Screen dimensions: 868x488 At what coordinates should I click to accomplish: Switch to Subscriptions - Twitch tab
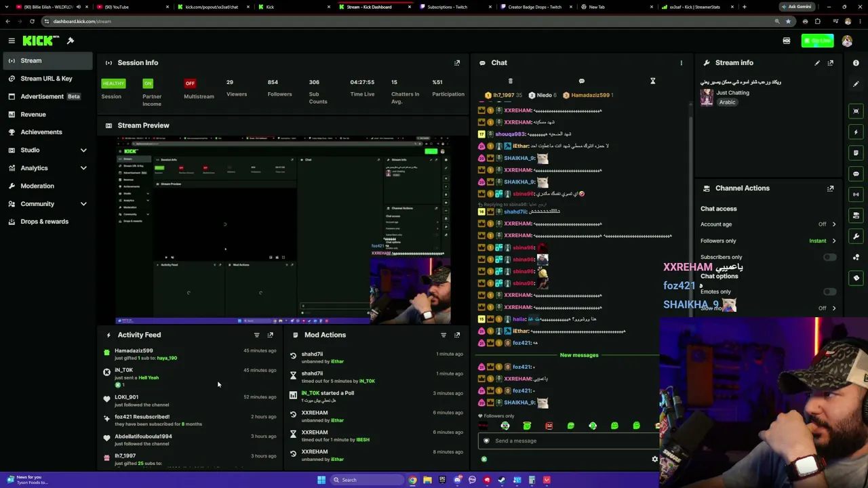coord(456,7)
